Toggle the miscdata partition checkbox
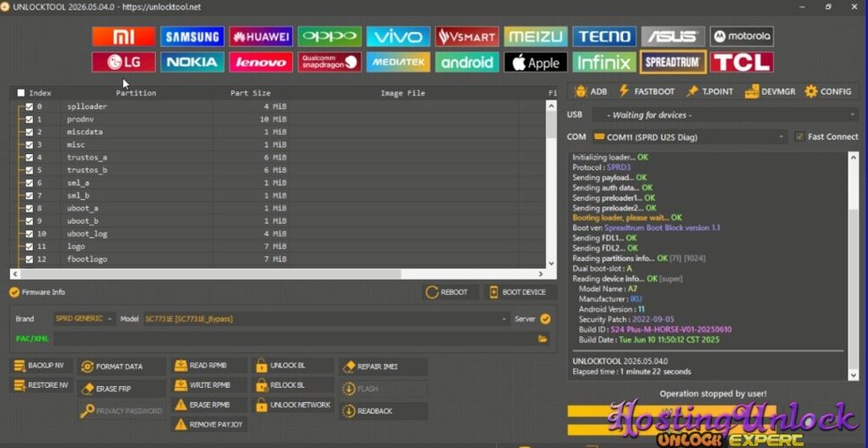Screen dimensions: 868x448 click(x=30, y=132)
